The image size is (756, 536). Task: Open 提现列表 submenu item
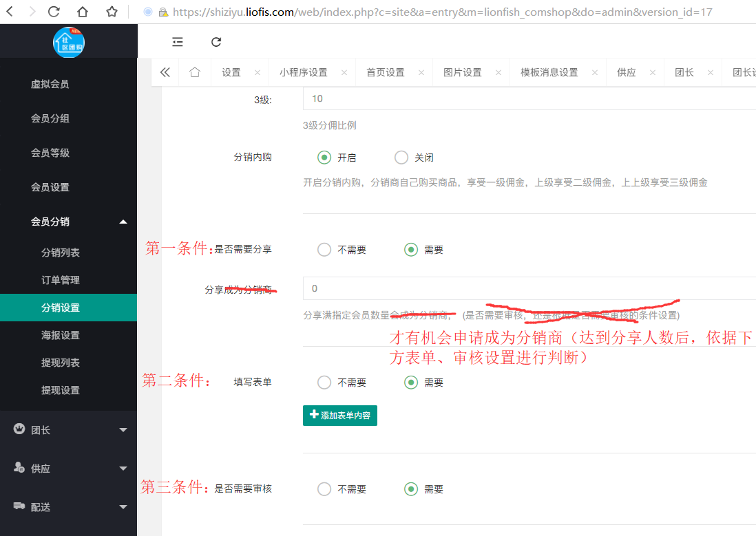pyautogui.click(x=61, y=363)
